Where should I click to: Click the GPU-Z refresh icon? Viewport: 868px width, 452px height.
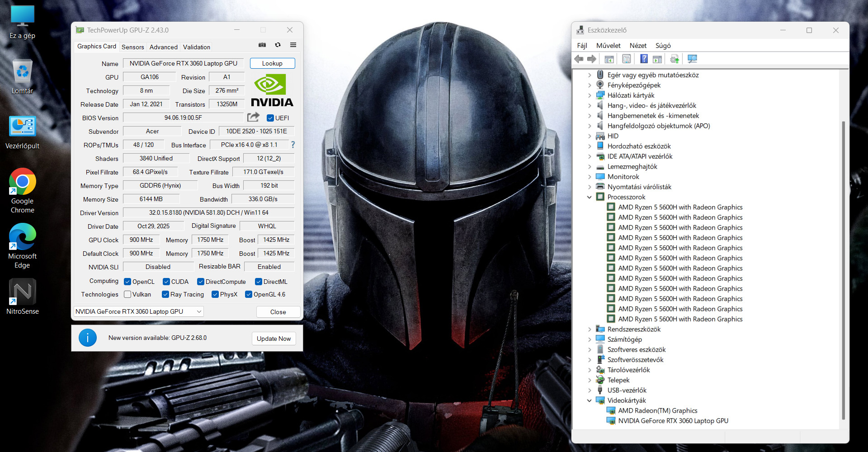tap(278, 45)
